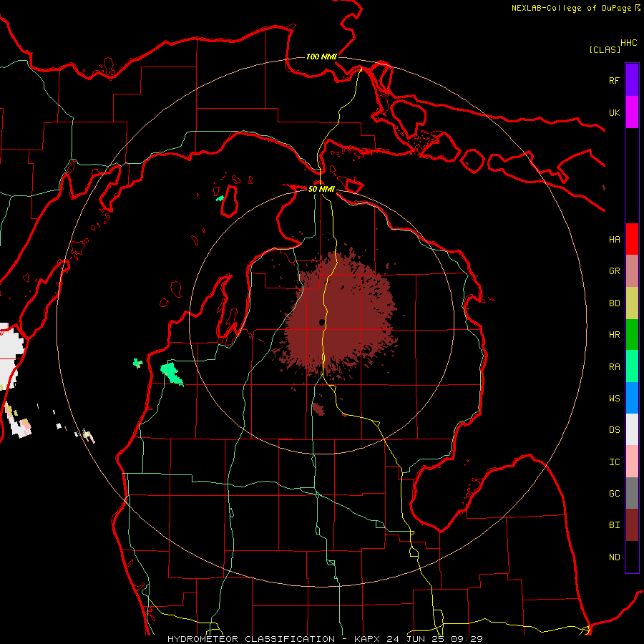Click the ND black legend swatch
Viewport: 644px width, 644px height.
tap(632, 557)
